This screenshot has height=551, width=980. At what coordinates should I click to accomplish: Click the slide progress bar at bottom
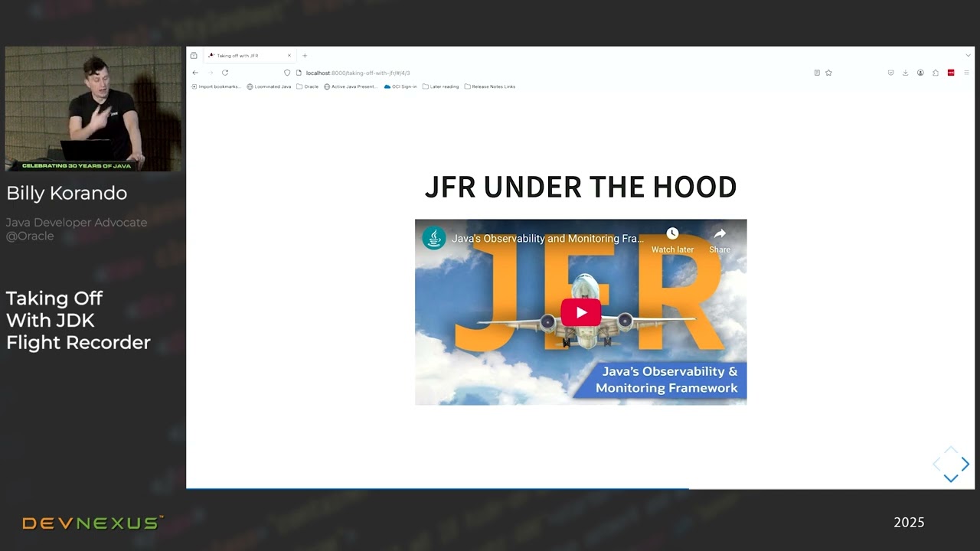click(x=580, y=487)
